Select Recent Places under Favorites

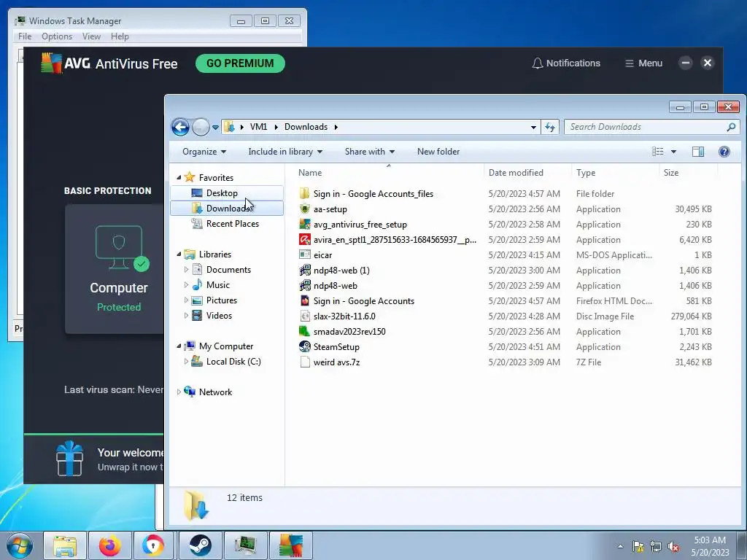(233, 224)
